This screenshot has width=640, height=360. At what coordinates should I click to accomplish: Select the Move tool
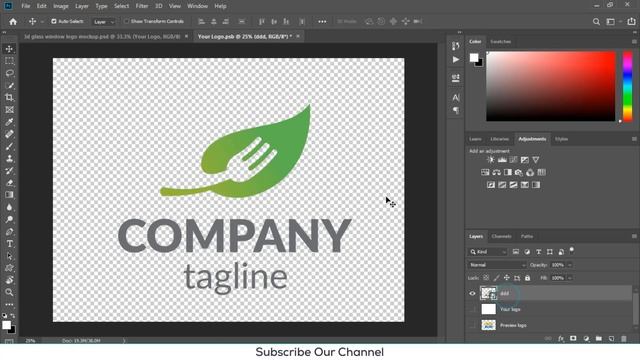pyautogui.click(x=9, y=49)
